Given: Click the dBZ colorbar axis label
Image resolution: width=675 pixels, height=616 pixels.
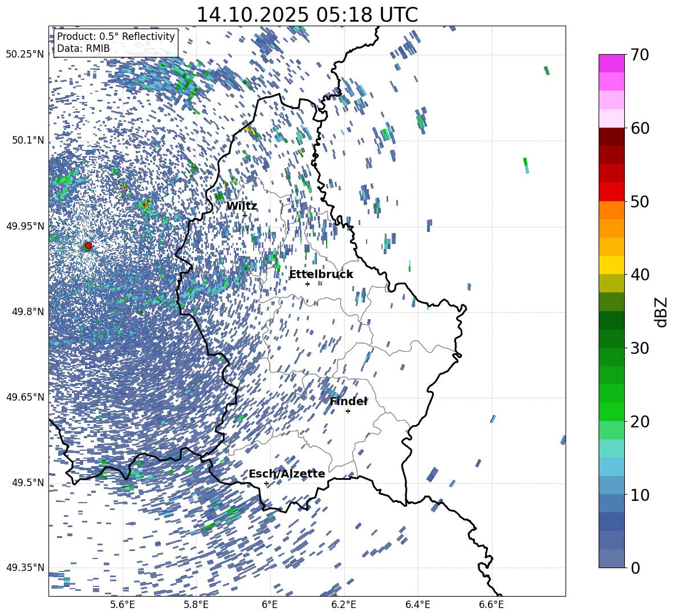Looking at the screenshot, I should tap(662, 312).
